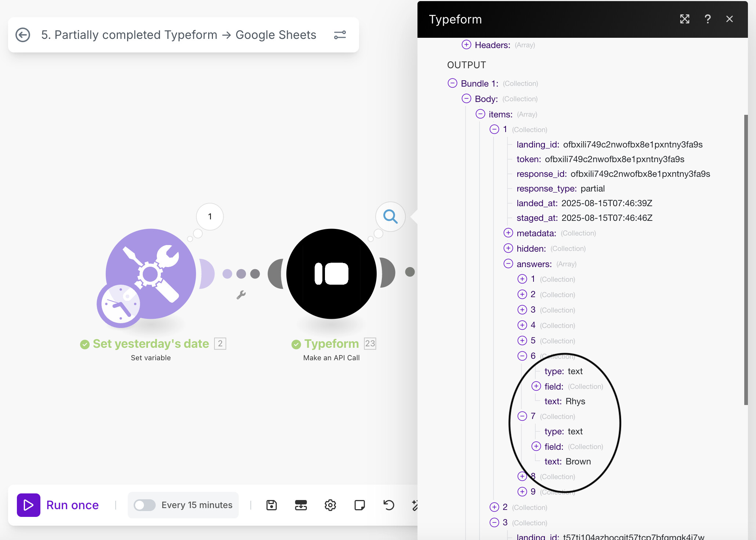Viewport: 756px width, 540px height.
Task: Open scenario settings via the gear icon
Action: click(x=330, y=505)
